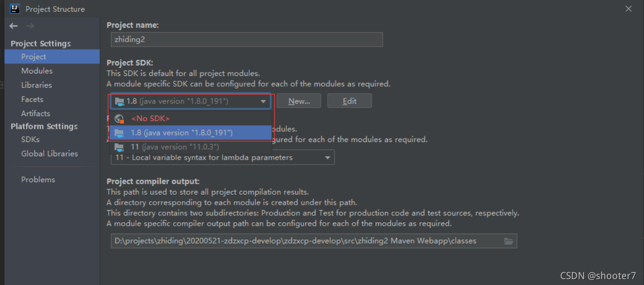
Task: Open Facets in the sidebar
Action: [x=32, y=99]
